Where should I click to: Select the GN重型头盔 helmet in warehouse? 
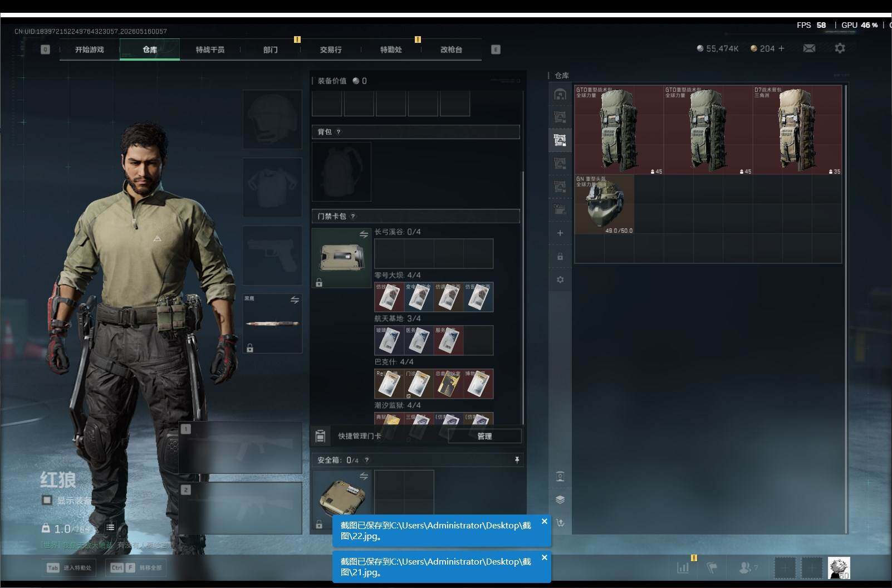coord(604,204)
